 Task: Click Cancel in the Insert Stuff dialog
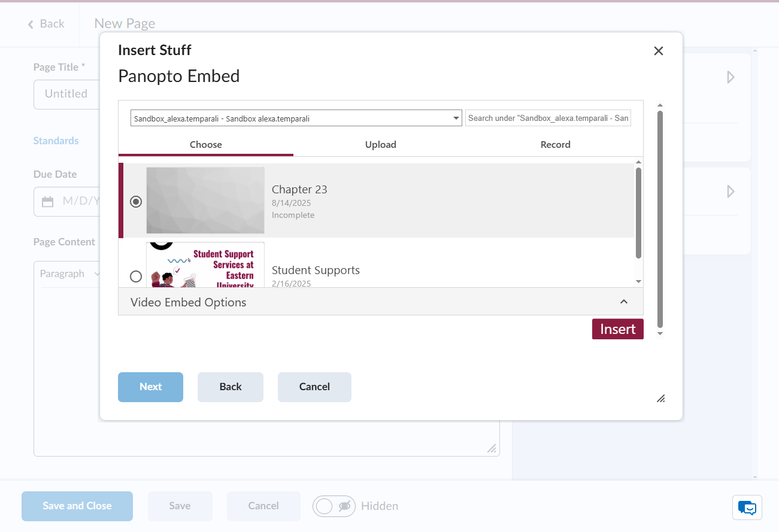[314, 387]
